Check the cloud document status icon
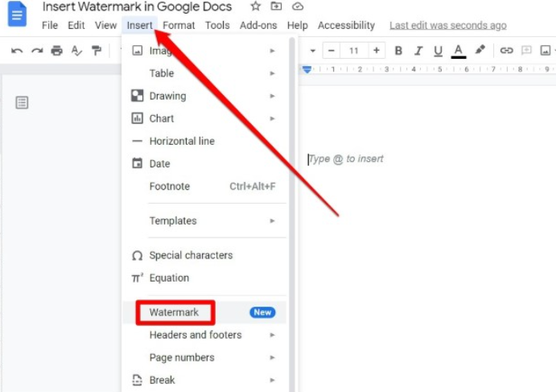The image size is (556, 392). [298, 6]
